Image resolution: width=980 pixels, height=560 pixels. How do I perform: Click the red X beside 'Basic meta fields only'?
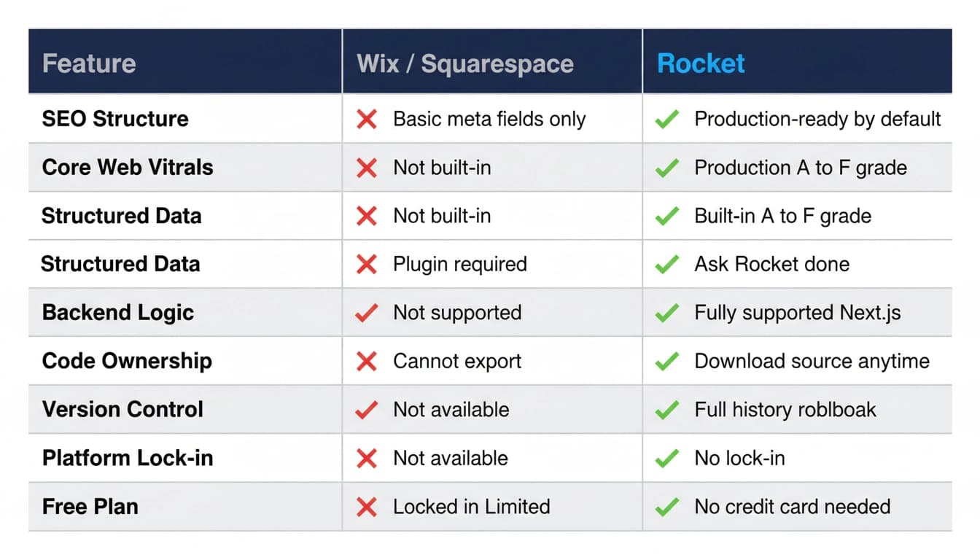[367, 120]
